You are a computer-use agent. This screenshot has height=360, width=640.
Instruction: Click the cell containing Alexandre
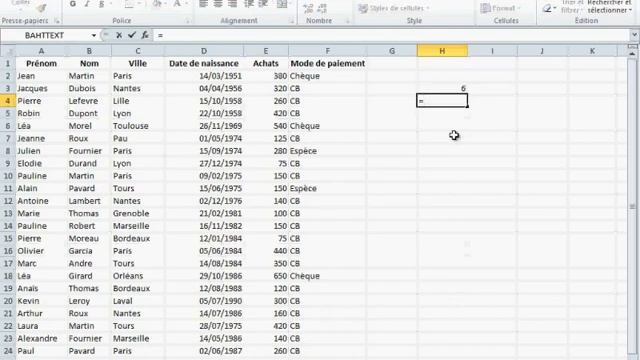(x=41, y=338)
